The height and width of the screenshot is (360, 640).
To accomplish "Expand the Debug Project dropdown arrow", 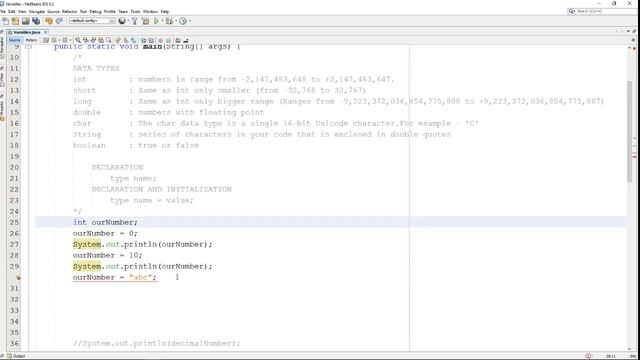I will tap(176, 21).
